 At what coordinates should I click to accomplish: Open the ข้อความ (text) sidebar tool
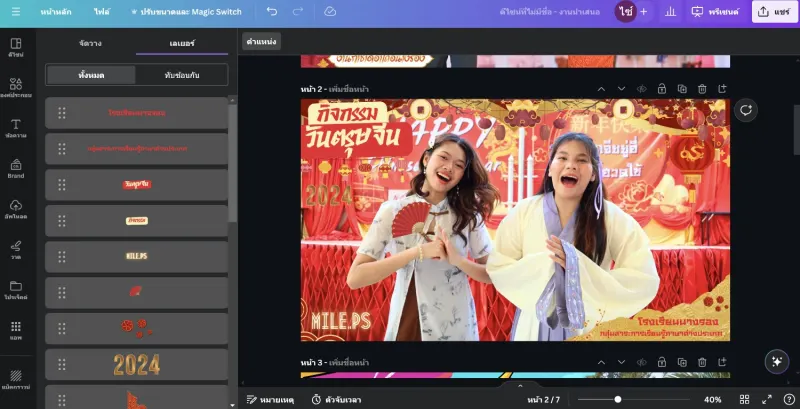[16, 129]
